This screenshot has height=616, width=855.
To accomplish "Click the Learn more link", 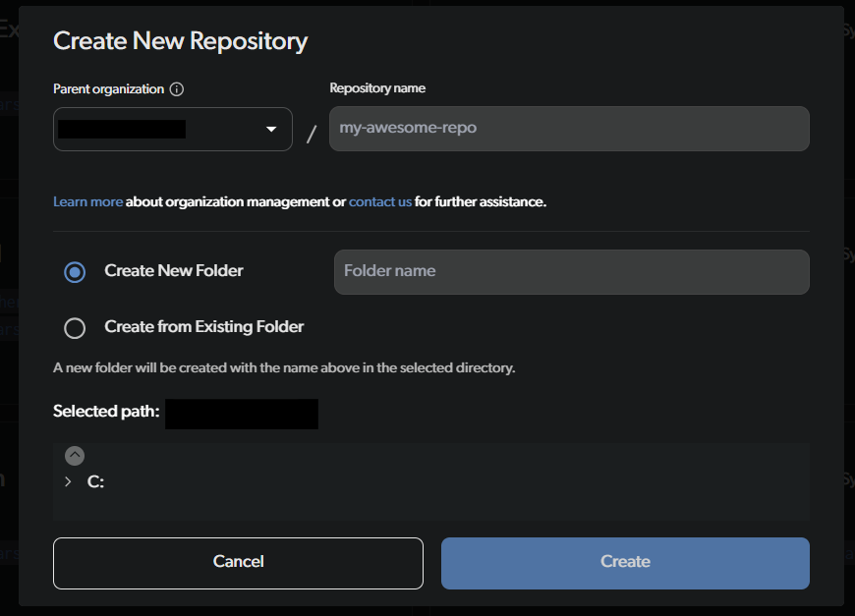I will (87, 200).
